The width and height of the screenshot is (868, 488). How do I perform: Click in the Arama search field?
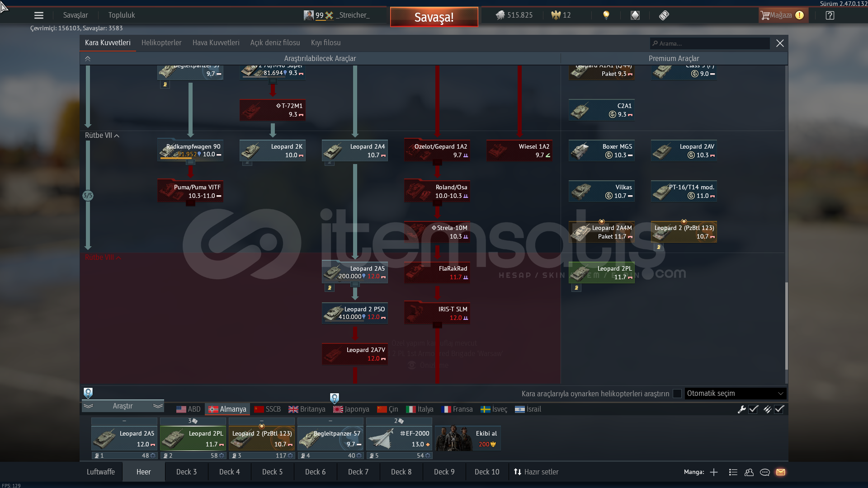click(x=710, y=43)
